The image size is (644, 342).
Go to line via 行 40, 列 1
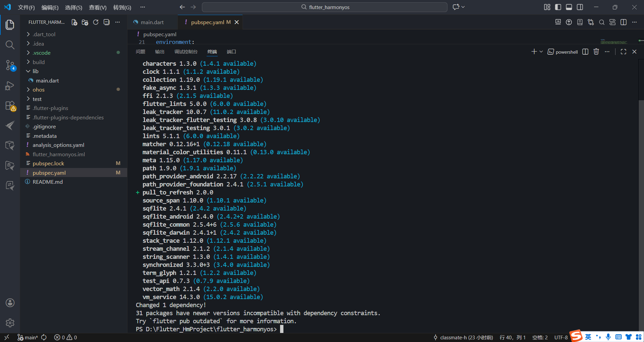pos(513,337)
